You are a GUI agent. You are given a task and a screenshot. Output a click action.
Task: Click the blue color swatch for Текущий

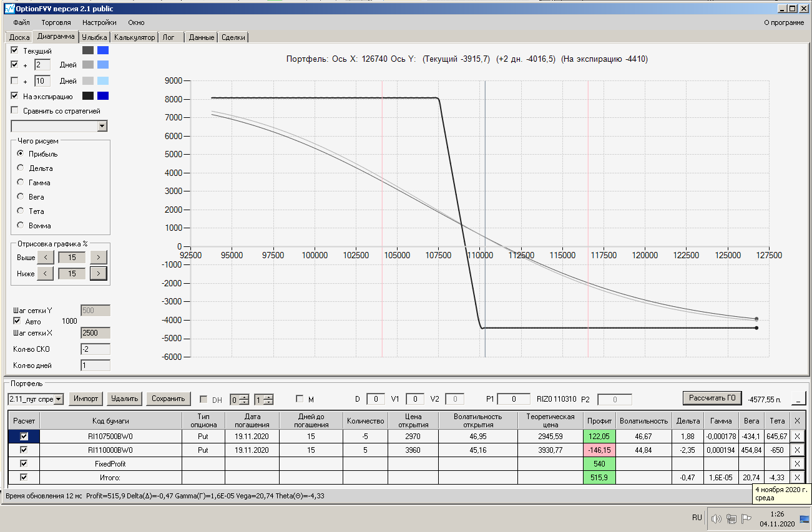tap(103, 51)
